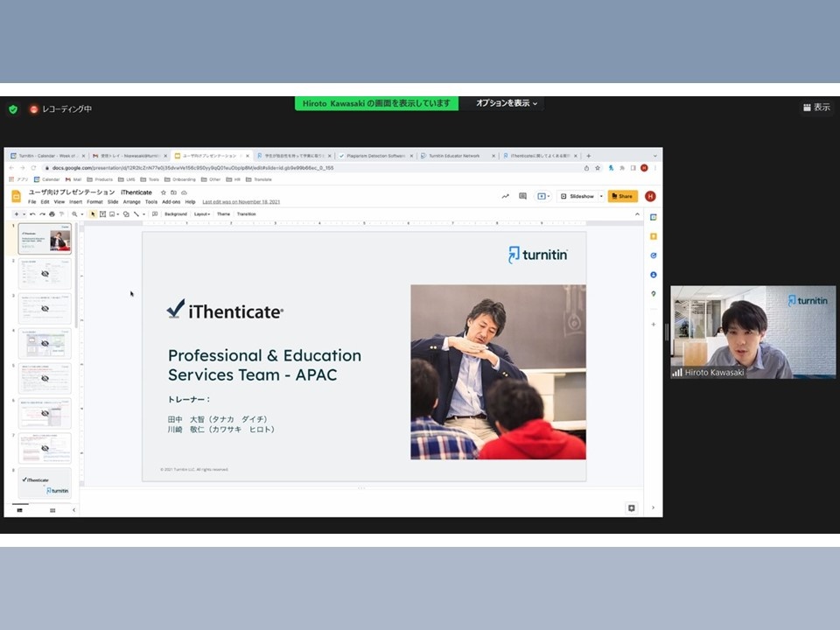840x630 pixels.
Task: Open the Insert menu
Action: coord(75,202)
